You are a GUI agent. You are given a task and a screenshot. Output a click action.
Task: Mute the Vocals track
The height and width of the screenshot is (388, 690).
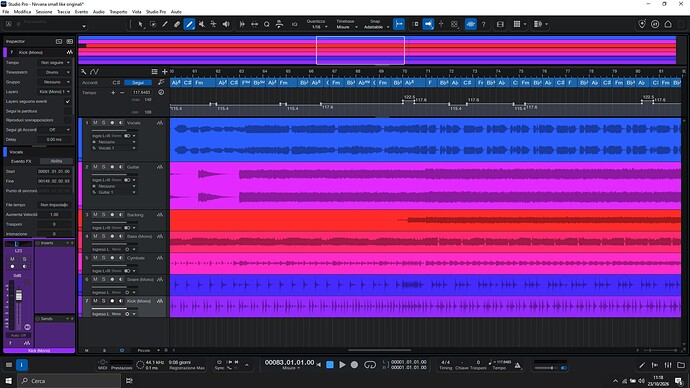95,123
